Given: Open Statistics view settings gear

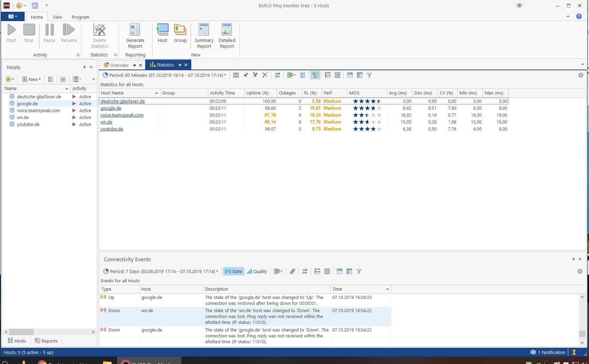Looking at the screenshot, I should pyautogui.click(x=581, y=75).
